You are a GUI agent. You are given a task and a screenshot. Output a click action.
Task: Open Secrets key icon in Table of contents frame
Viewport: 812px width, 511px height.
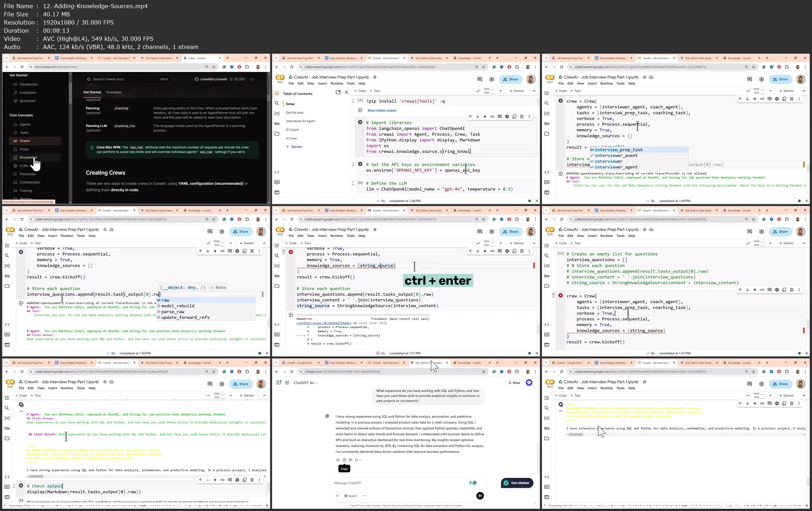tap(277, 124)
